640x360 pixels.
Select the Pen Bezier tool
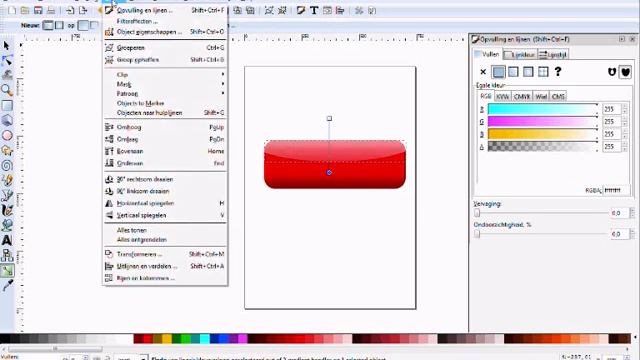click(7, 195)
